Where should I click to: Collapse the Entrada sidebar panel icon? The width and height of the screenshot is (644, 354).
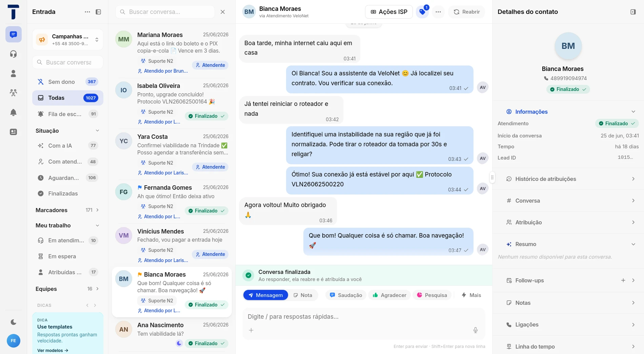click(x=98, y=12)
